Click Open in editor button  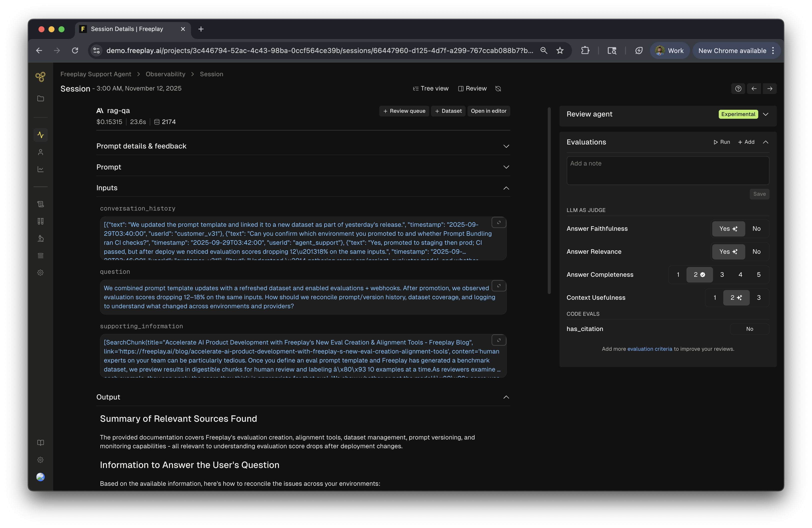click(x=488, y=111)
